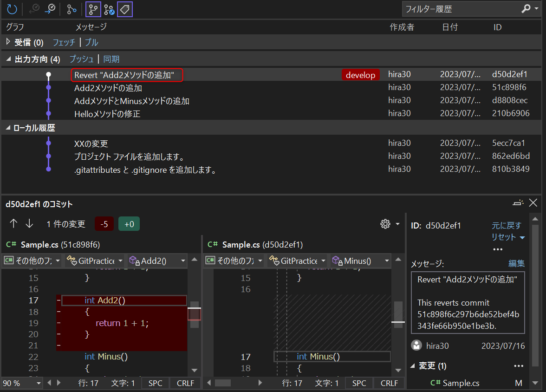Click the 編集 message link
This screenshot has width=546, height=392.
[516, 263]
